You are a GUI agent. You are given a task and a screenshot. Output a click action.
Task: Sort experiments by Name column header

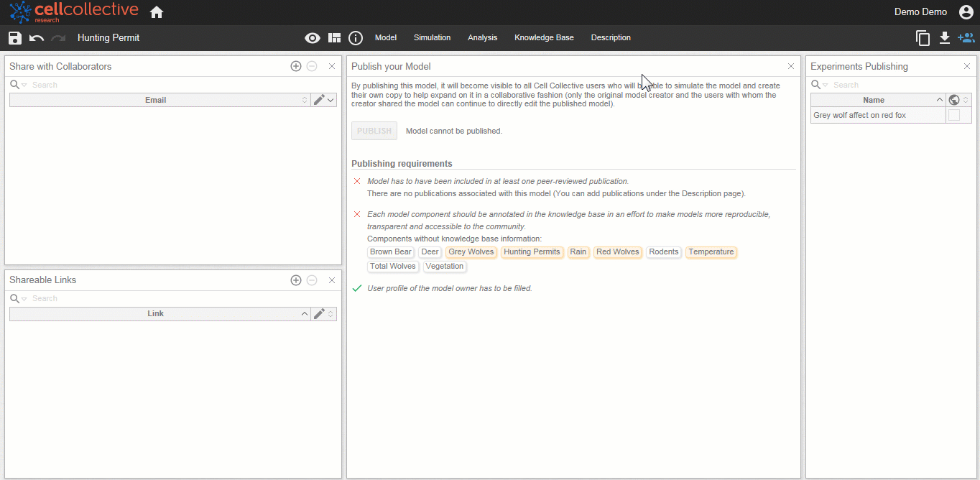(x=878, y=100)
